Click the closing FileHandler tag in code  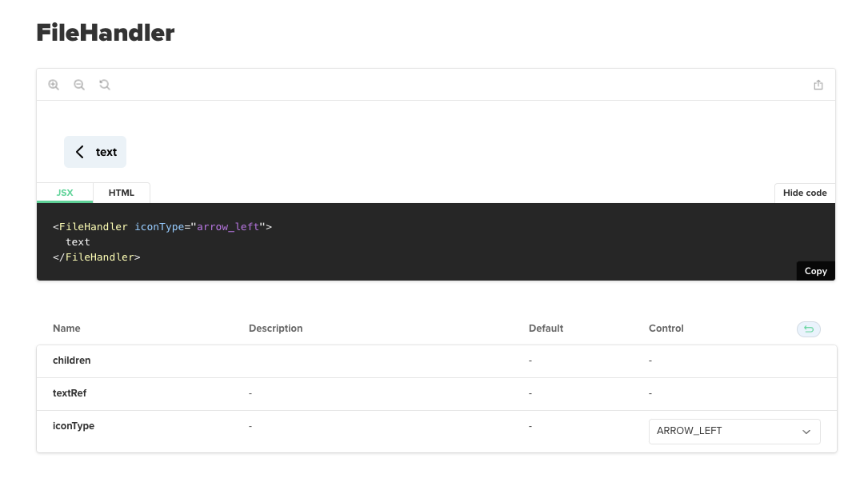(x=96, y=257)
